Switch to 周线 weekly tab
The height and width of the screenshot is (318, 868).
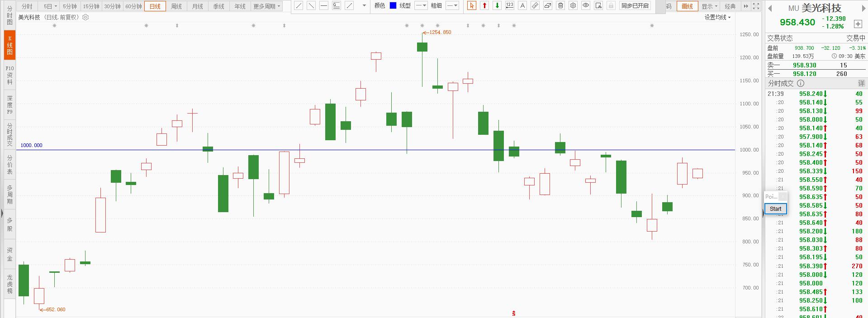coord(176,6)
